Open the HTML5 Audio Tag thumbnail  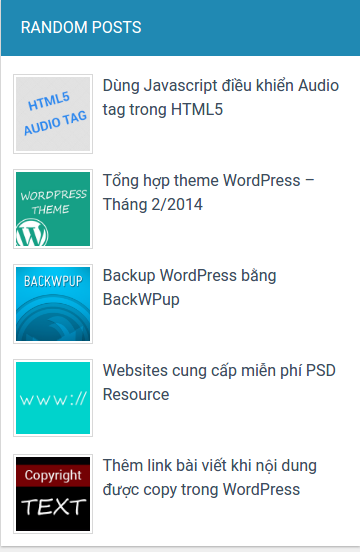tap(53, 114)
